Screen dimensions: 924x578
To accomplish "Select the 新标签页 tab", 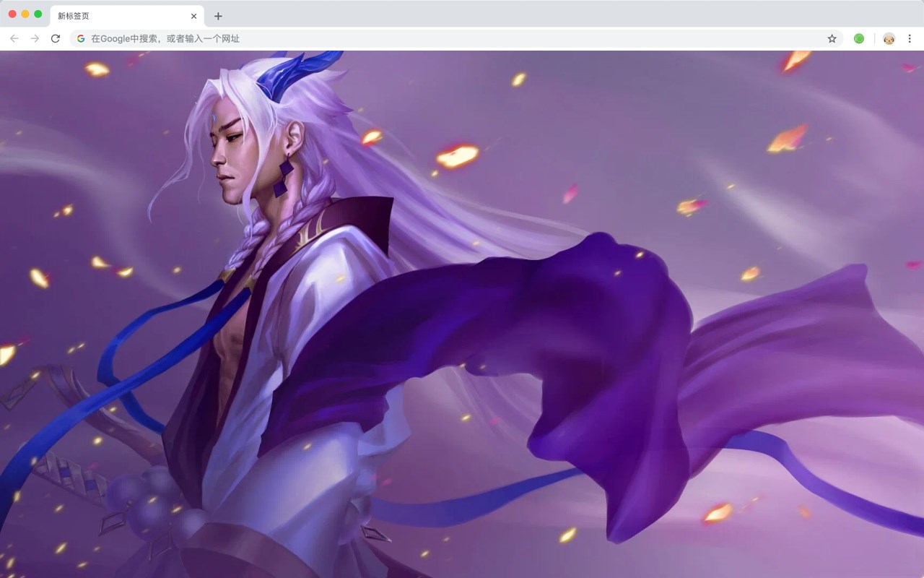I will pos(126,16).
